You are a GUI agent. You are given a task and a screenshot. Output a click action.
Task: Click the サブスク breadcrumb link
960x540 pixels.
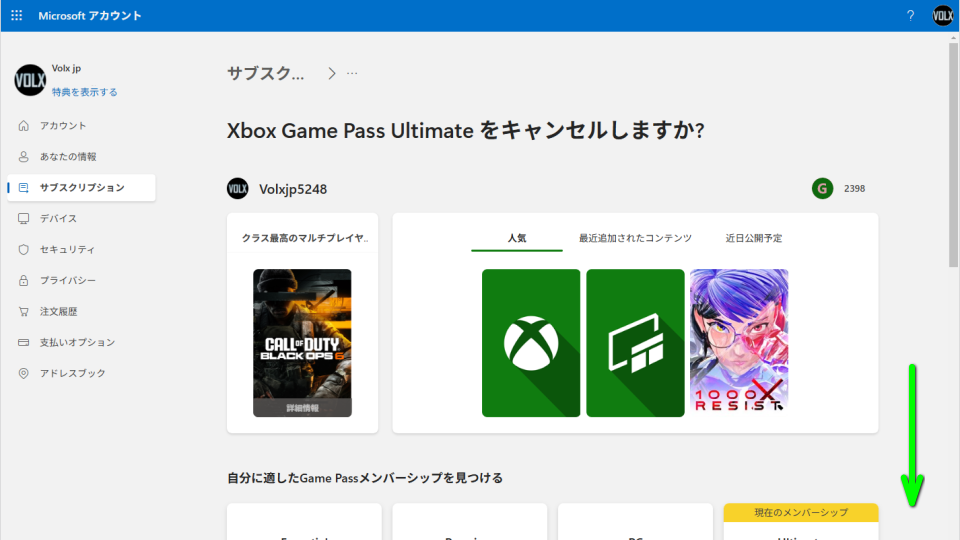pyautogui.click(x=266, y=73)
